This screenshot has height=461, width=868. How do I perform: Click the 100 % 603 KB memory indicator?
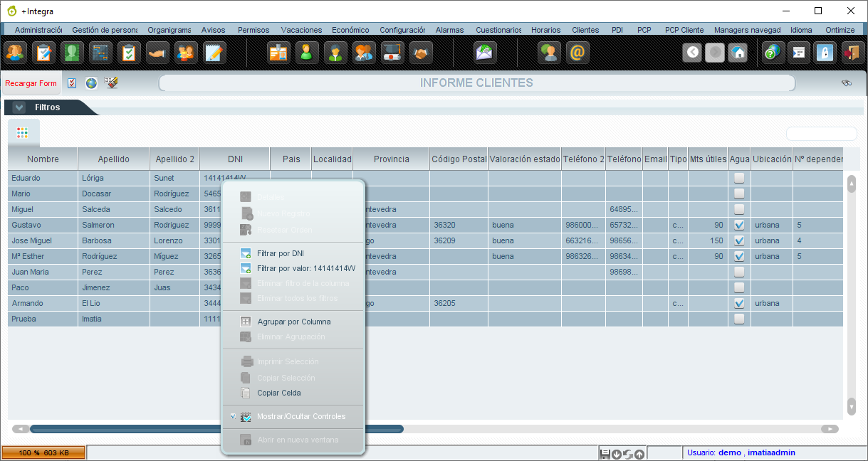(43, 453)
